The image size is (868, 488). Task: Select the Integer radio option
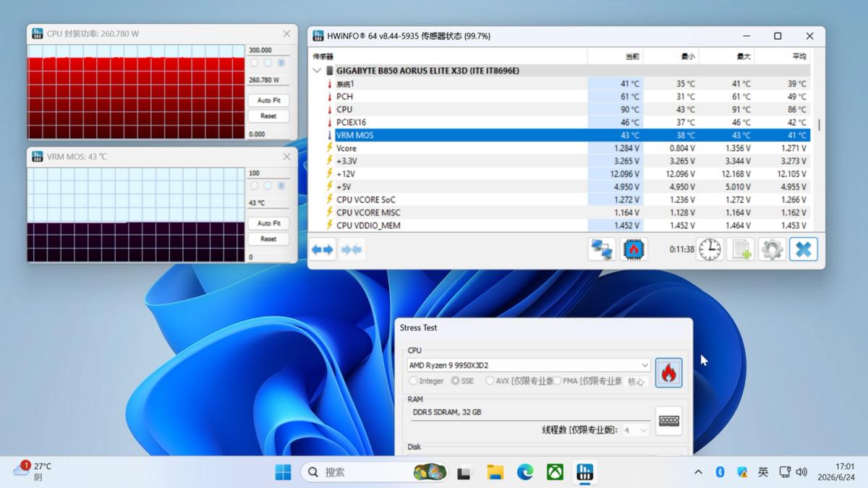(427, 381)
